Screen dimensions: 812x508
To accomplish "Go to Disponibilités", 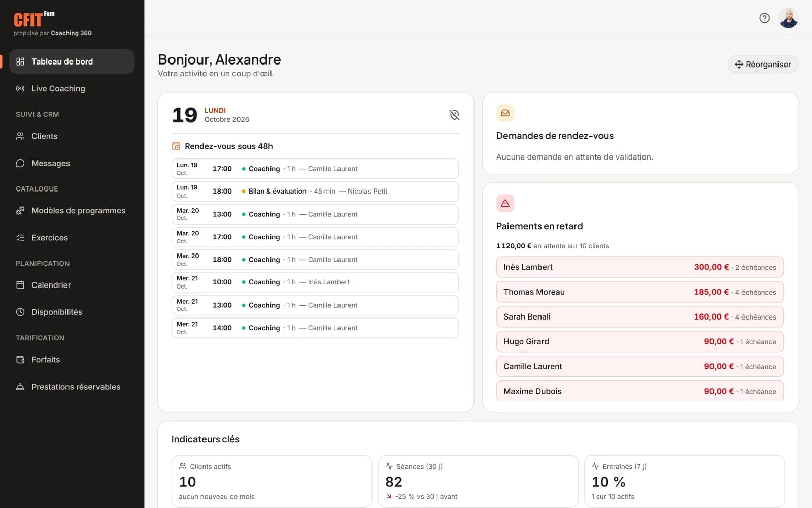I will coord(72,312).
